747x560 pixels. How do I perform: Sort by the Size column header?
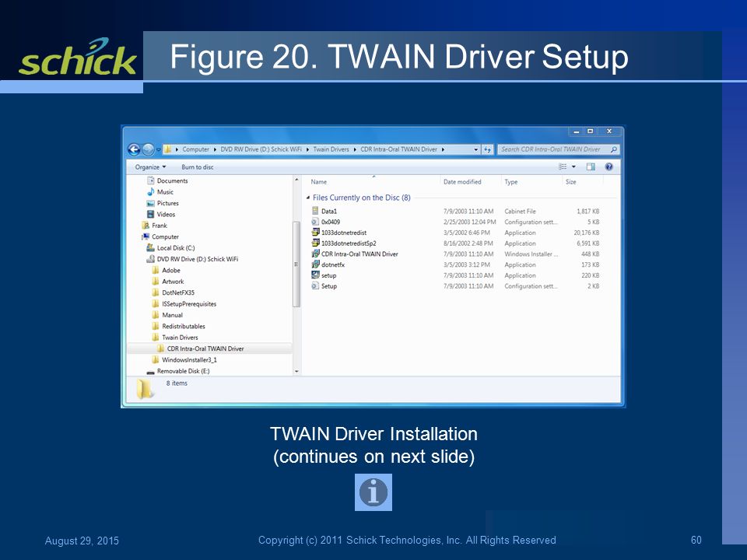[x=570, y=182]
